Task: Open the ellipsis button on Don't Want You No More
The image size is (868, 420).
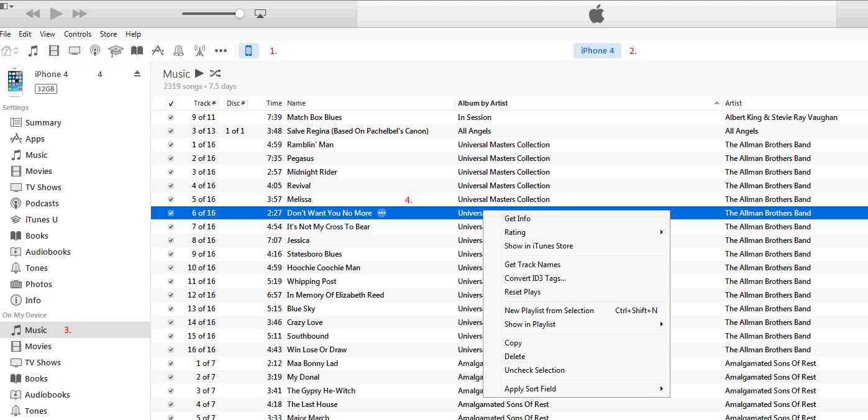Action: [x=382, y=213]
